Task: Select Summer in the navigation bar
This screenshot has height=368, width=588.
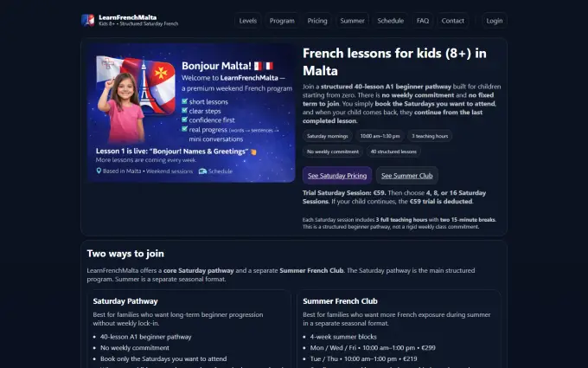Action: (x=352, y=21)
